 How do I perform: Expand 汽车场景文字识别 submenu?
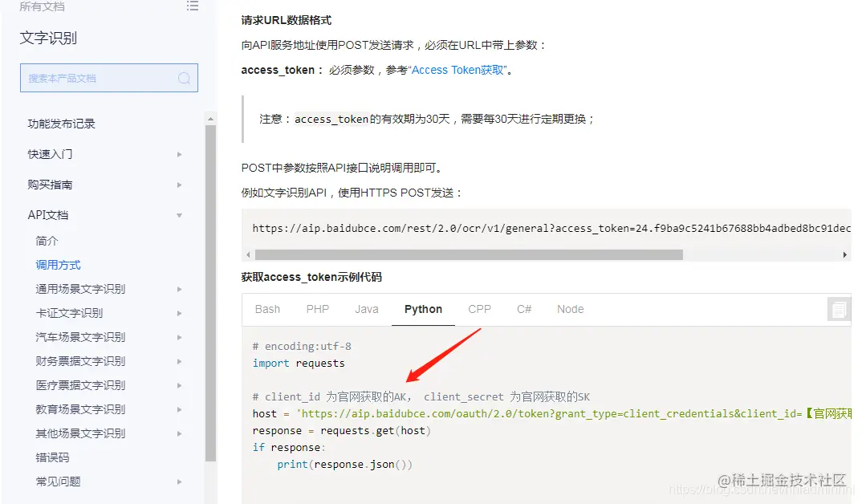coord(179,337)
